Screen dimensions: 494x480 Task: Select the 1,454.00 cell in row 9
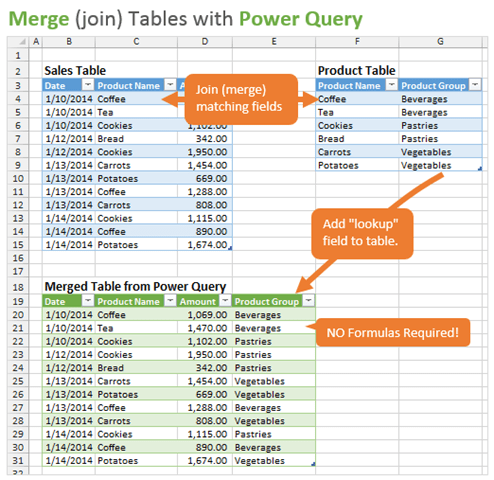coord(205,165)
